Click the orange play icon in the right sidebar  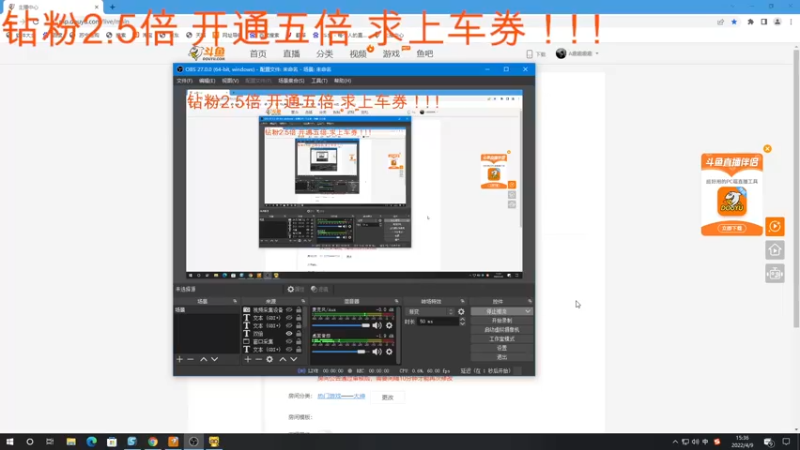tap(774, 227)
